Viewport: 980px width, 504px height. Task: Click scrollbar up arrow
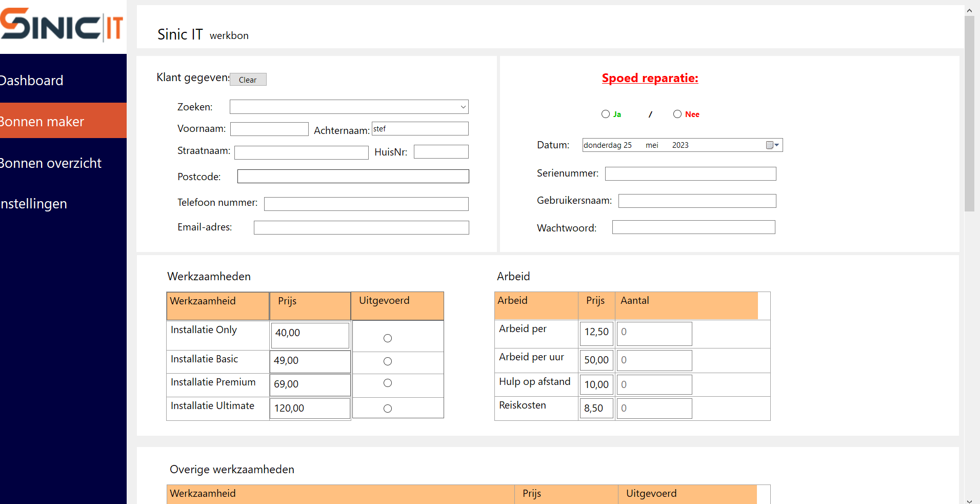coord(969,10)
